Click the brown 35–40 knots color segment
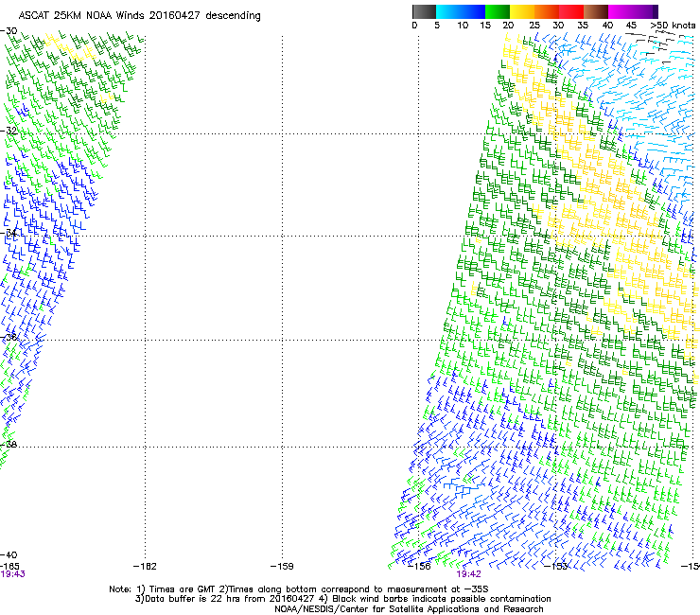Image resolution: width=700 pixels, height=615 pixels. [x=596, y=11]
